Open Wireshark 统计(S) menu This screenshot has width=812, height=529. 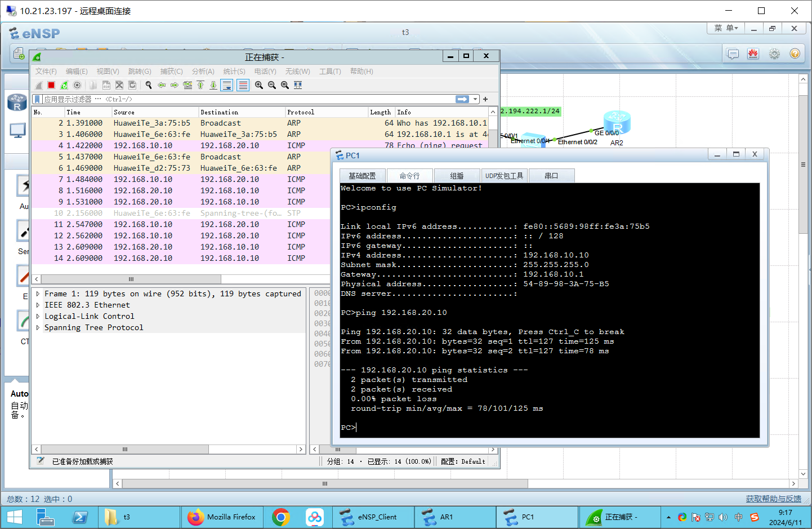234,72
